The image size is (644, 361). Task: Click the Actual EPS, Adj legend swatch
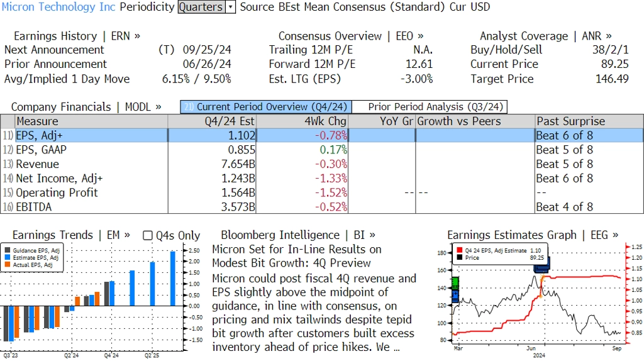[x=8, y=265]
